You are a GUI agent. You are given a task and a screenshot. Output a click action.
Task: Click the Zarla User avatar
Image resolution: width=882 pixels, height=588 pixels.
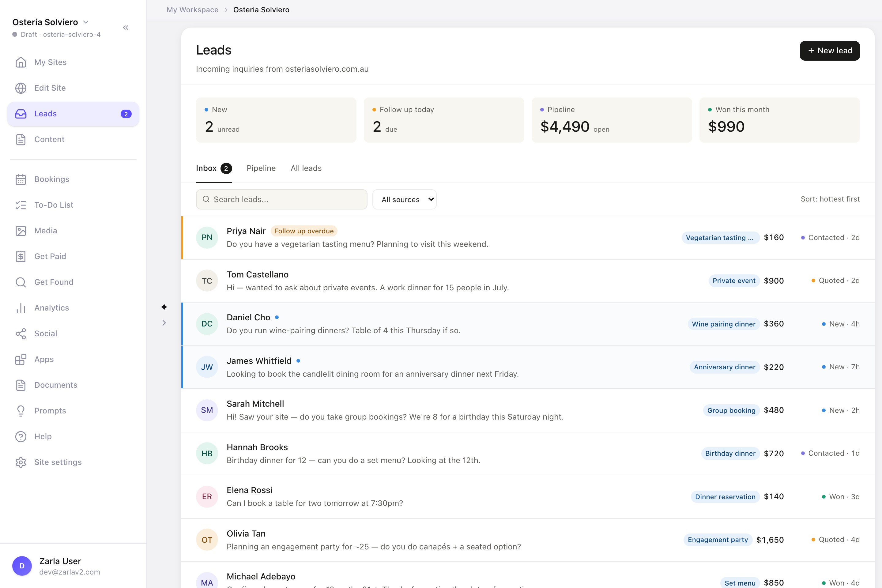point(22,566)
